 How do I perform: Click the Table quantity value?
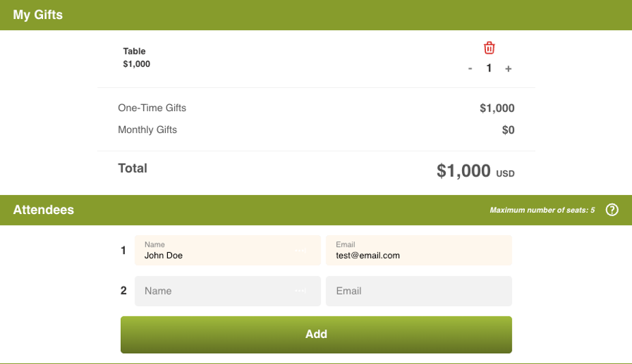489,68
